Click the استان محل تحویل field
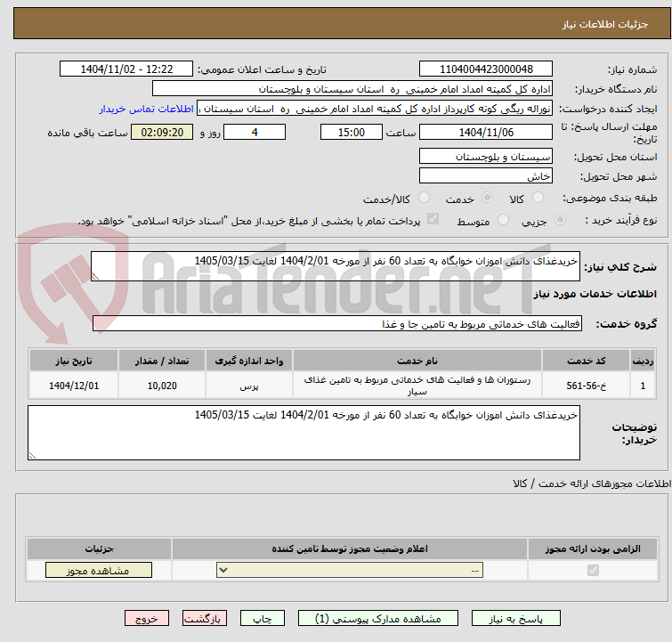Viewport: 672px width, 642px height. coord(486,157)
